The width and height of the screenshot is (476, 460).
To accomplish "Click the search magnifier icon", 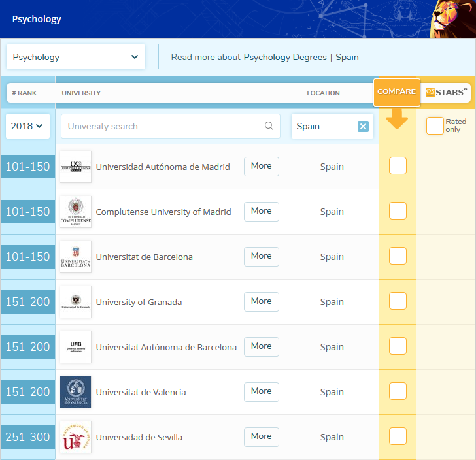I will point(269,125).
